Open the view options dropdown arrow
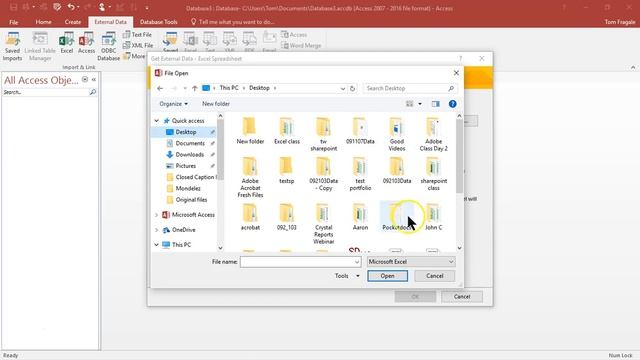Screen dimensions: 640x360 coord(420,104)
